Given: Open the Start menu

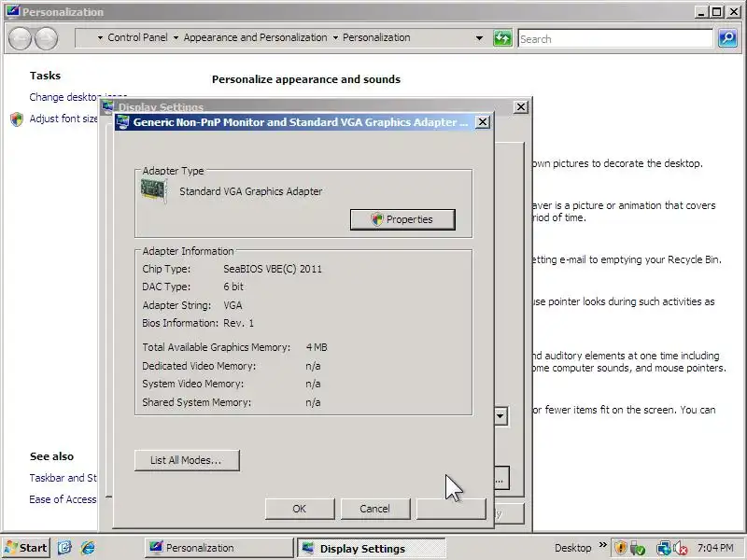Looking at the screenshot, I should tap(26, 548).
